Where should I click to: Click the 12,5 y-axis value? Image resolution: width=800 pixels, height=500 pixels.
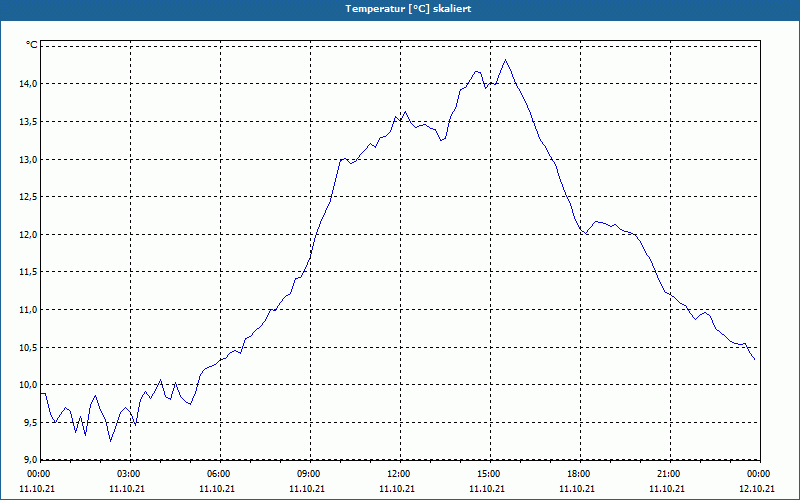click(29, 197)
